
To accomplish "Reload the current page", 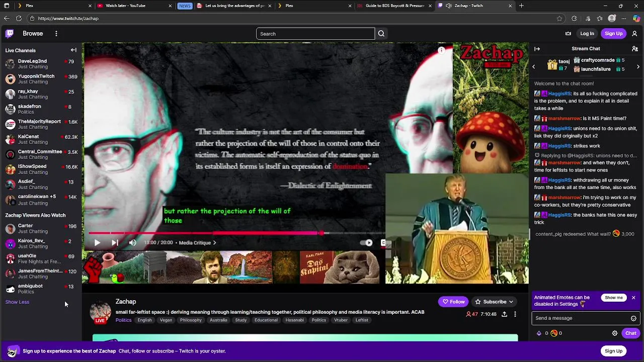I will [x=19, y=19].
